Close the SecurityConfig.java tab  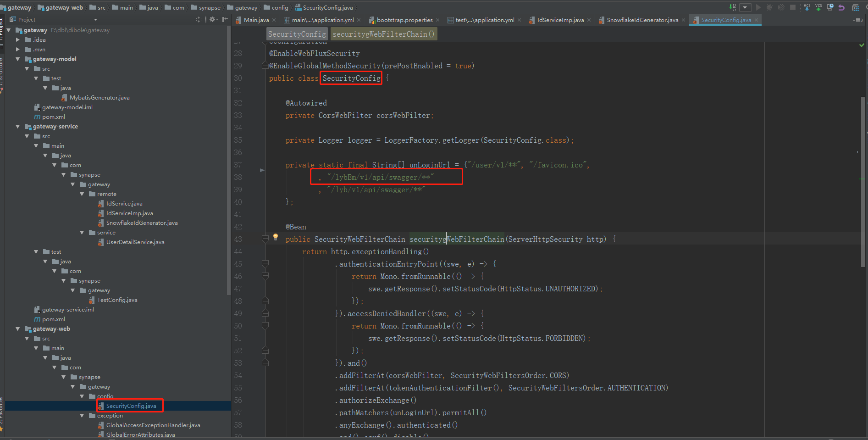[x=756, y=20]
